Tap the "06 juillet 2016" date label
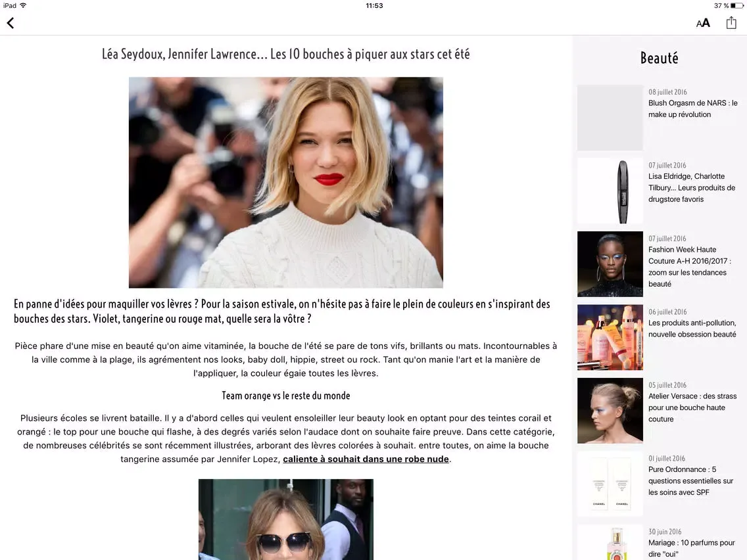The image size is (747, 560). [667, 312]
